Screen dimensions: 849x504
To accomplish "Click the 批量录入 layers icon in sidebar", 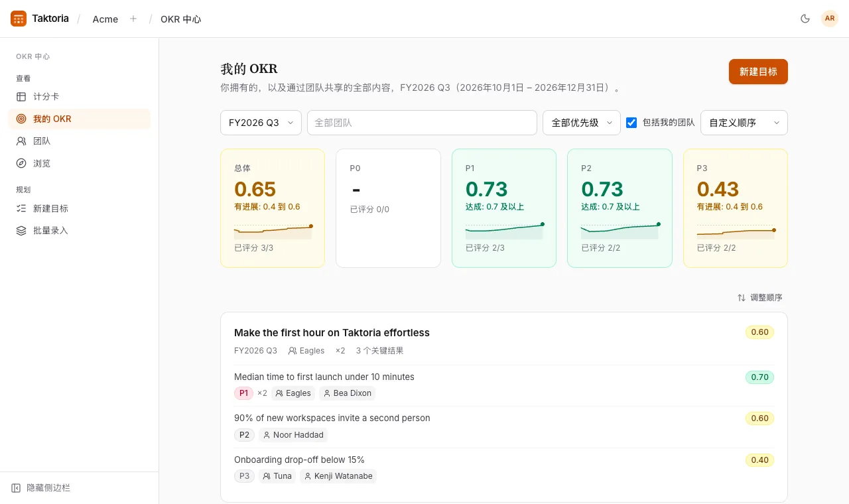I will coord(21,231).
